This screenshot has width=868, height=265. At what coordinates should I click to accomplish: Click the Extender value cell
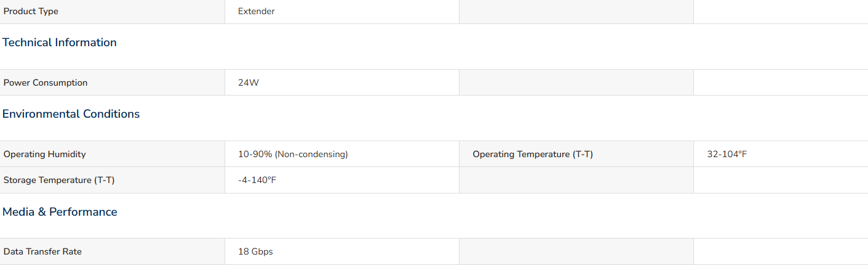342,12
